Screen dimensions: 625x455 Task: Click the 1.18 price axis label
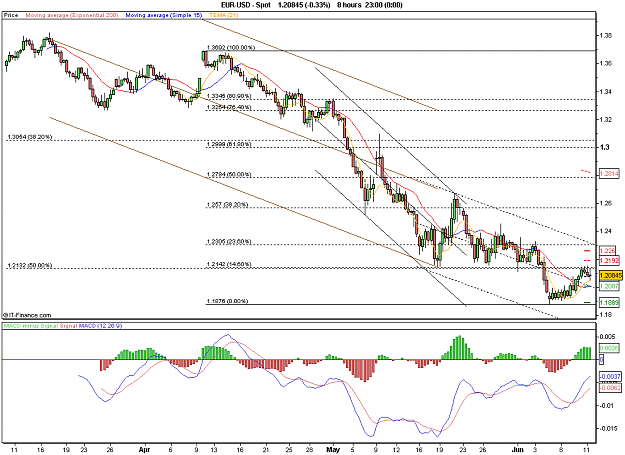point(605,315)
